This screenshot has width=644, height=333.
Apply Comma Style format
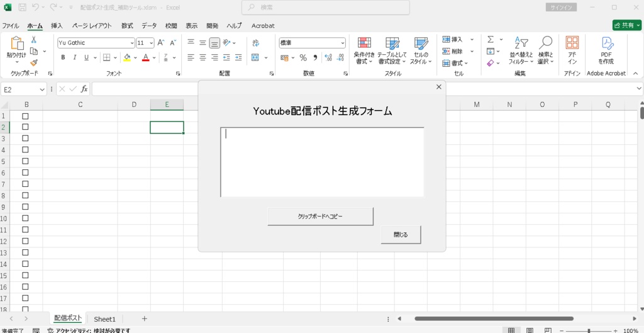316,57
